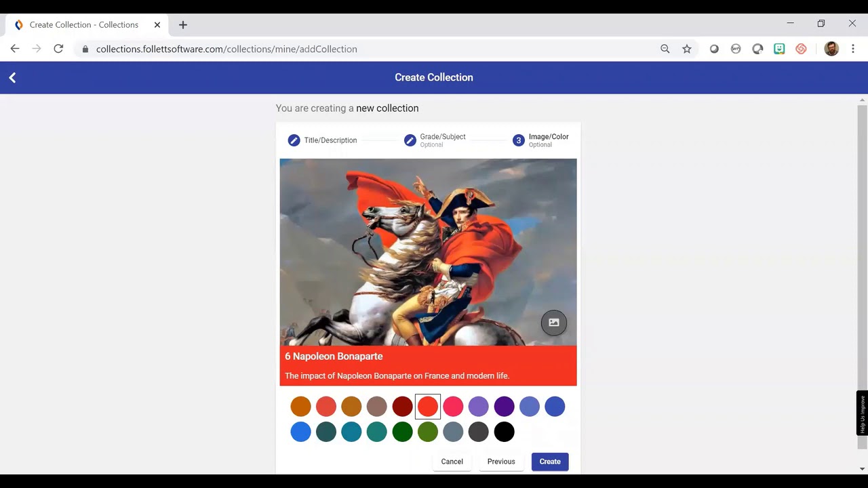Select the Create Collection browser tab
This screenshot has width=868, height=488.
point(87,24)
